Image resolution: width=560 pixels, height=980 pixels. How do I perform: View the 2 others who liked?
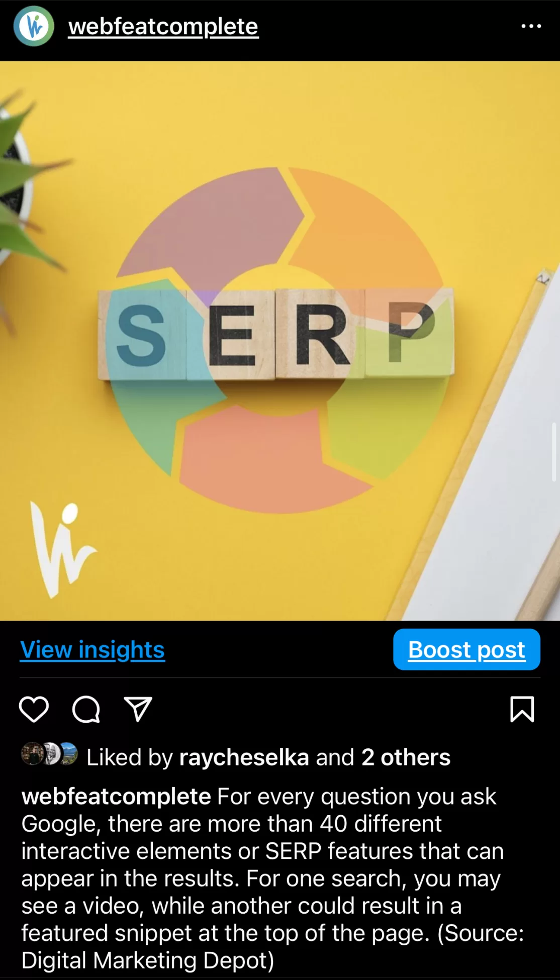[406, 757]
